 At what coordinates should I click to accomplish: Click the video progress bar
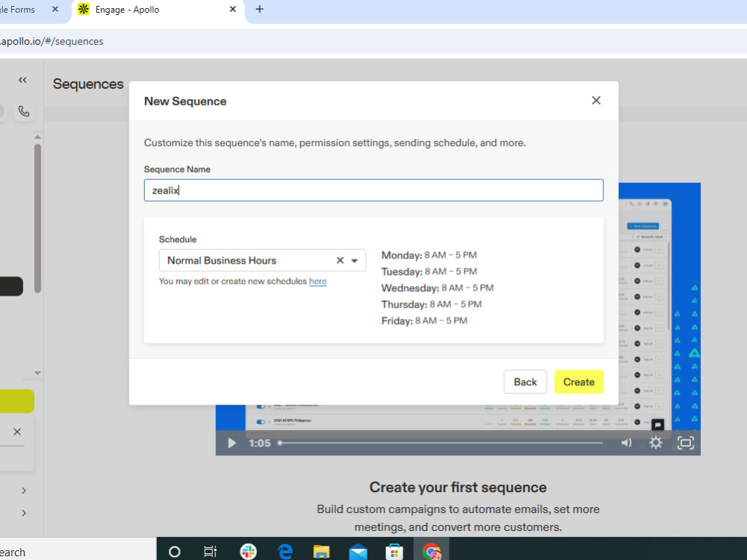click(x=441, y=443)
